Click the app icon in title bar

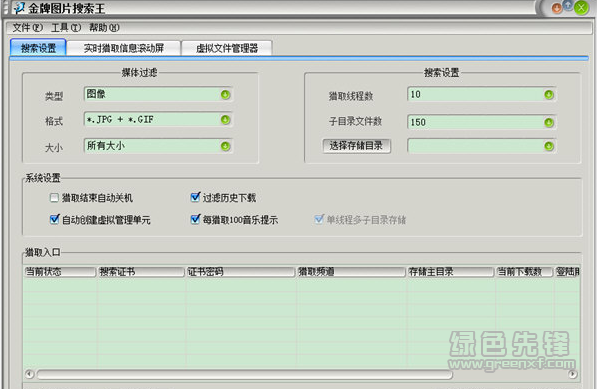click(19, 8)
